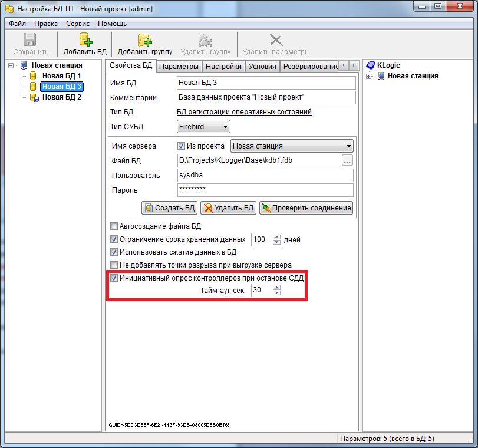Image resolution: width=478 pixels, height=448 pixels.
Task: Click the Добавить группу toolbar icon
Action: (144, 40)
